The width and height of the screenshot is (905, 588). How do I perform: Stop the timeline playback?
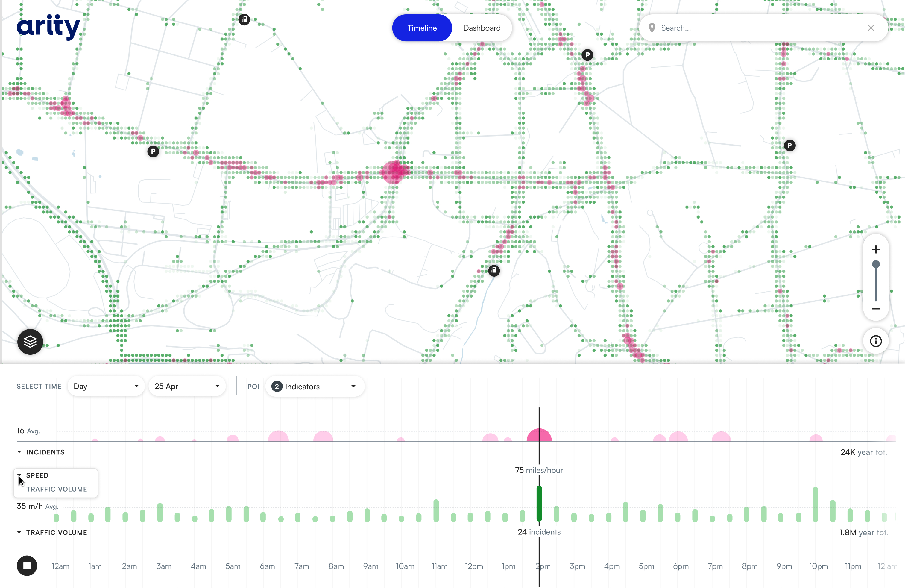(27, 566)
